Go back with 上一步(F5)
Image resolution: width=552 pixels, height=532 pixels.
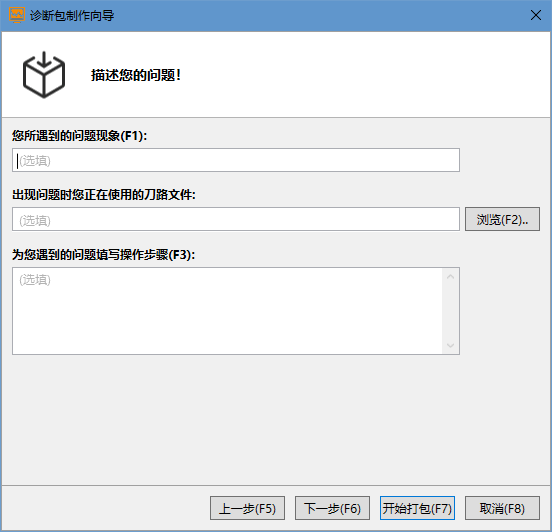point(247,508)
